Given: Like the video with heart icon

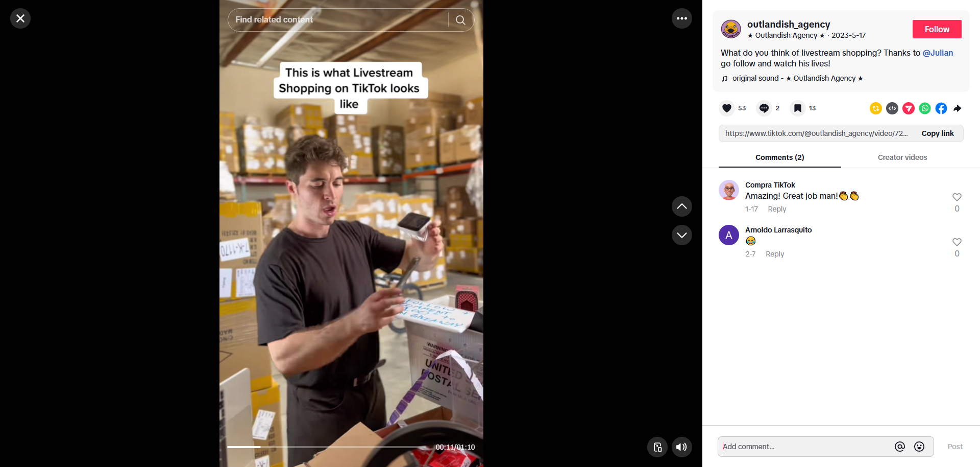Looking at the screenshot, I should pos(727,108).
